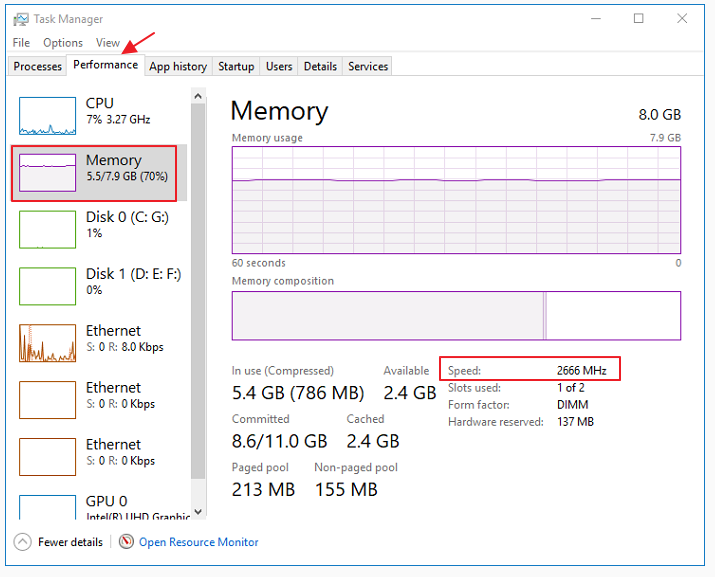715x577 pixels.
Task: Open the View menu
Action: 108,42
